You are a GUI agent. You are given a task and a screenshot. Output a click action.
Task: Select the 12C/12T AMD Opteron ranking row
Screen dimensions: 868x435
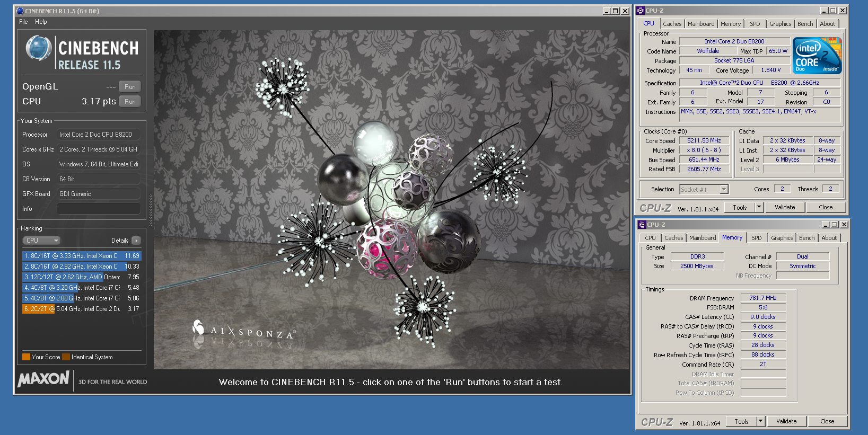tap(82, 277)
